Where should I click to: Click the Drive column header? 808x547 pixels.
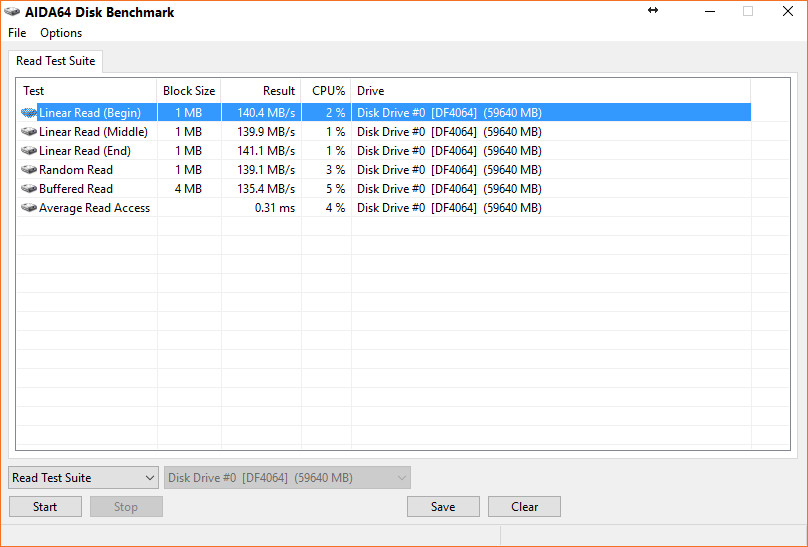(x=551, y=91)
